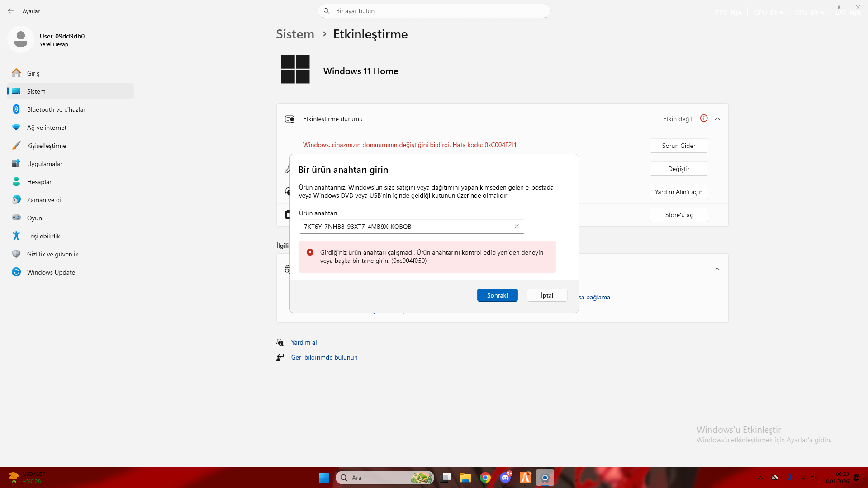Click the Settings gear icon in the taskbar
The height and width of the screenshot is (488, 868).
(545, 478)
